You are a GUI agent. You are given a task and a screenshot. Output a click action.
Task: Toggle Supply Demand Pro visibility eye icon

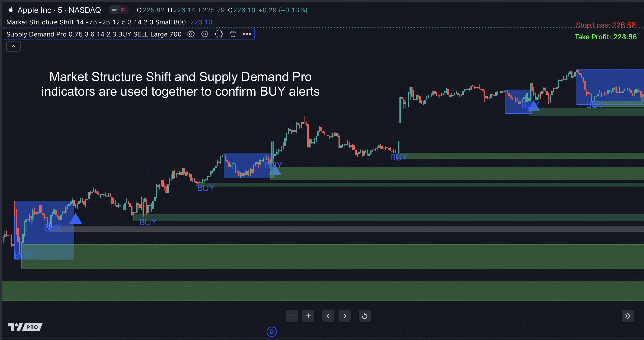pyautogui.click(x=191, y=34)
